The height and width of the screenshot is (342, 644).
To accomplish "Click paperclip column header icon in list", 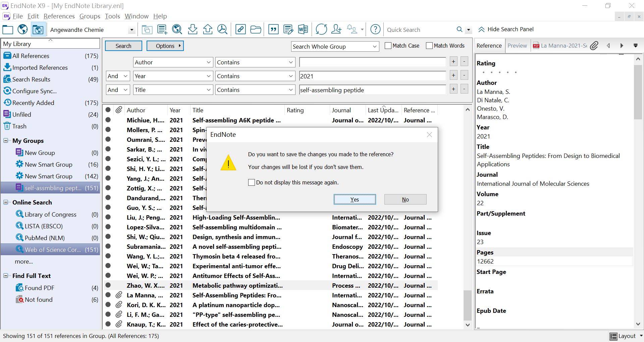I will point(119,110).
